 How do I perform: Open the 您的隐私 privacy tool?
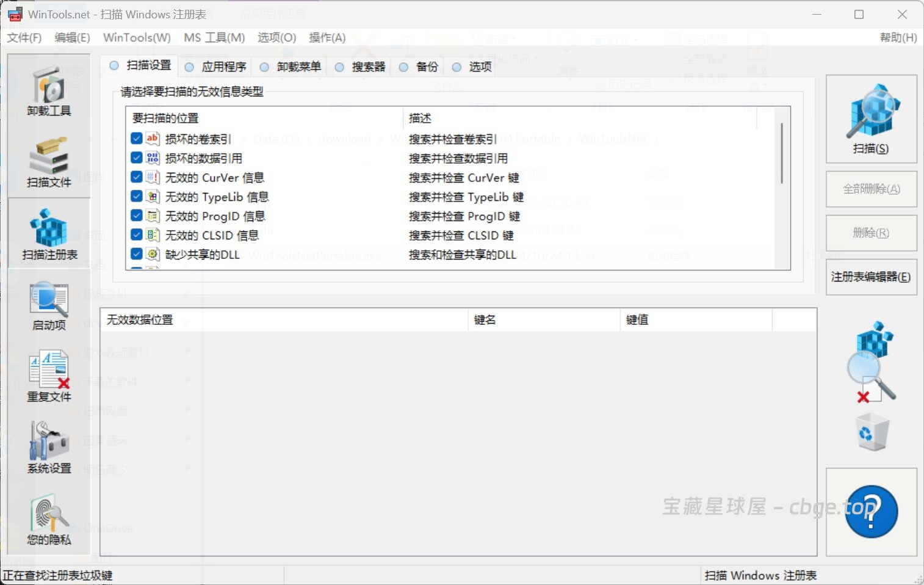[x=49, y=520]
